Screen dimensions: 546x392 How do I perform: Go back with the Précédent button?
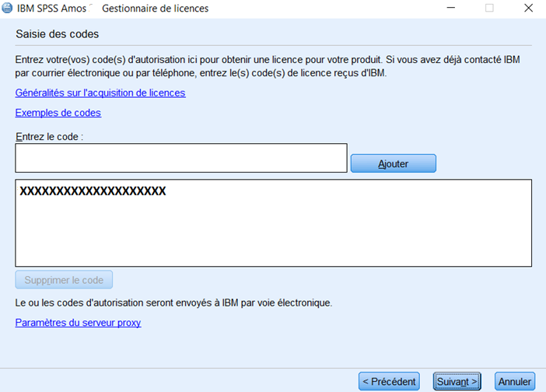(x=389, y=382)
